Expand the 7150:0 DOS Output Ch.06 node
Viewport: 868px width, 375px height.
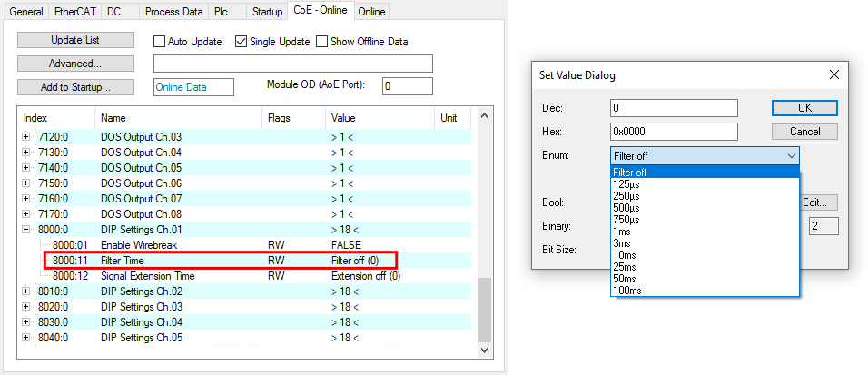(26, 183)
